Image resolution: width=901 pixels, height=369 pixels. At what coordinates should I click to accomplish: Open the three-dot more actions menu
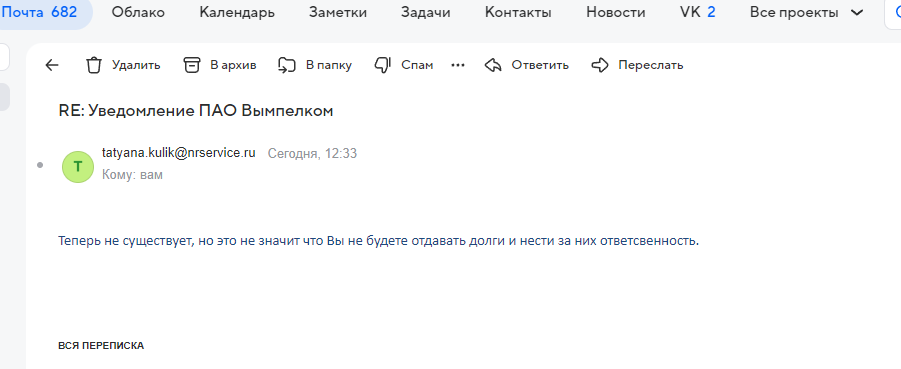pyautogui.click(x=457, y=66)
